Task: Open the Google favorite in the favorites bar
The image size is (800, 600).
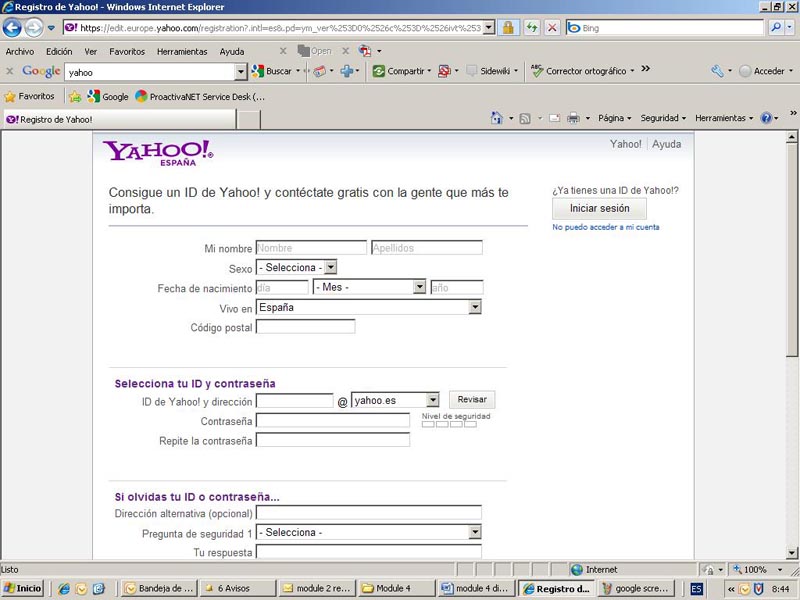Action: tap(108, 96)
